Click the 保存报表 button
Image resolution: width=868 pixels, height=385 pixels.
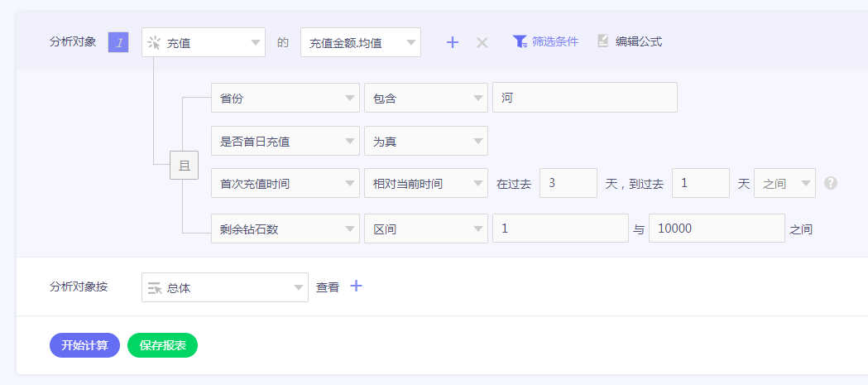162,345
